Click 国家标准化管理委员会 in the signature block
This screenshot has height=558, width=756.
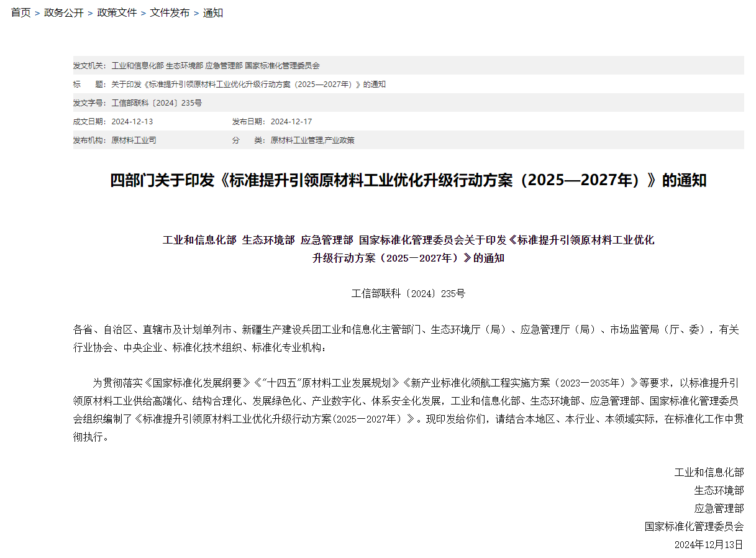tap(694, 526)
